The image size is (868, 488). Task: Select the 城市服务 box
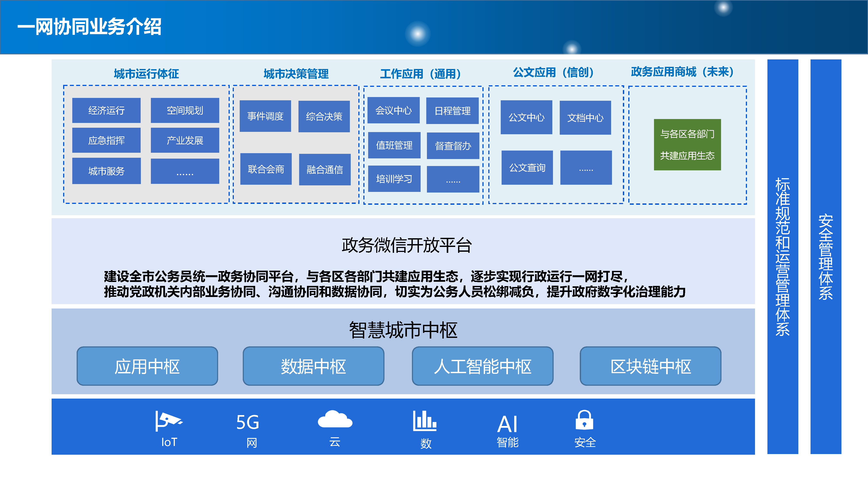pyautogui.click(x=106, y=171)
